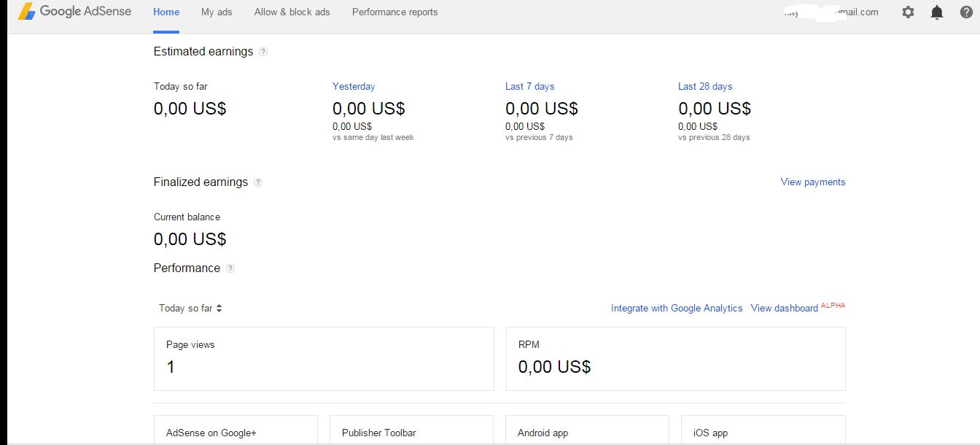The height and width of the screenshot is (445, 980).
Task: Open Allow & block ads tab
Action: coord(292,12)
